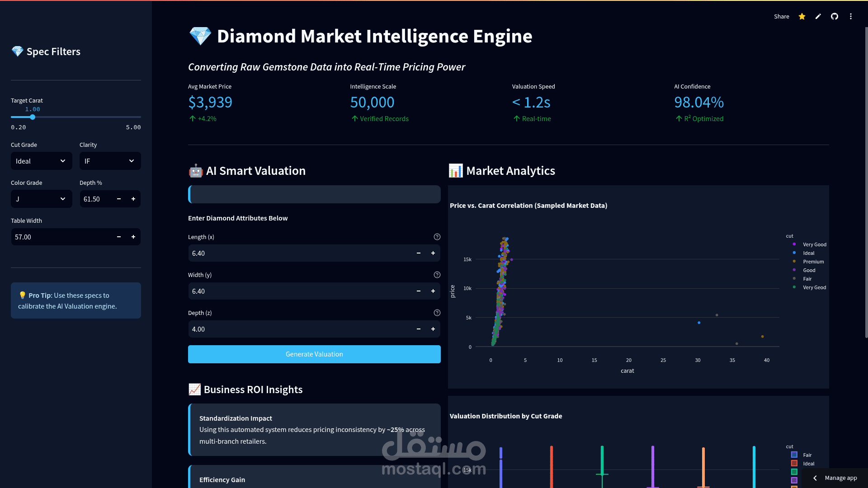Image resolution: width=868 pixels, height=488 pixels.
Task: Decrease the Depth % value in sidebar
Action: [x=119, y=199]
